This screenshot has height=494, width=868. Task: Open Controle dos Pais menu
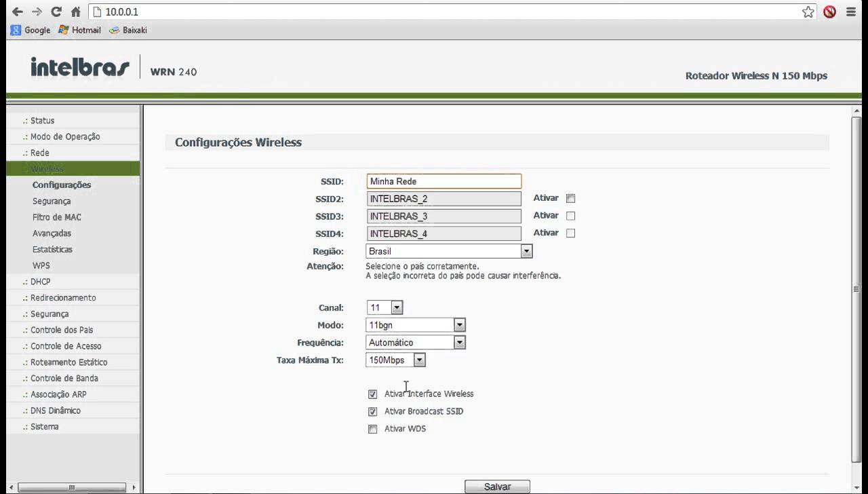62,330
